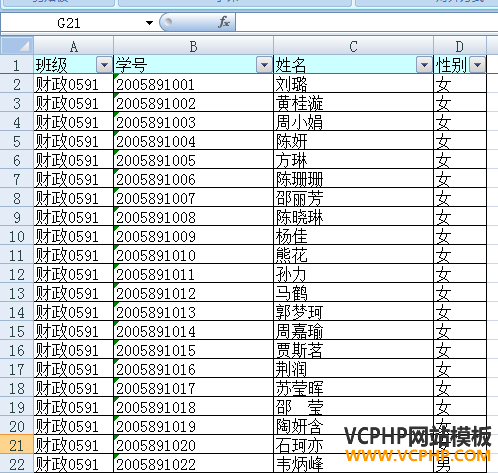Click cell with 学号 2005891019
The image size is (498, 473).
[193, 426]
